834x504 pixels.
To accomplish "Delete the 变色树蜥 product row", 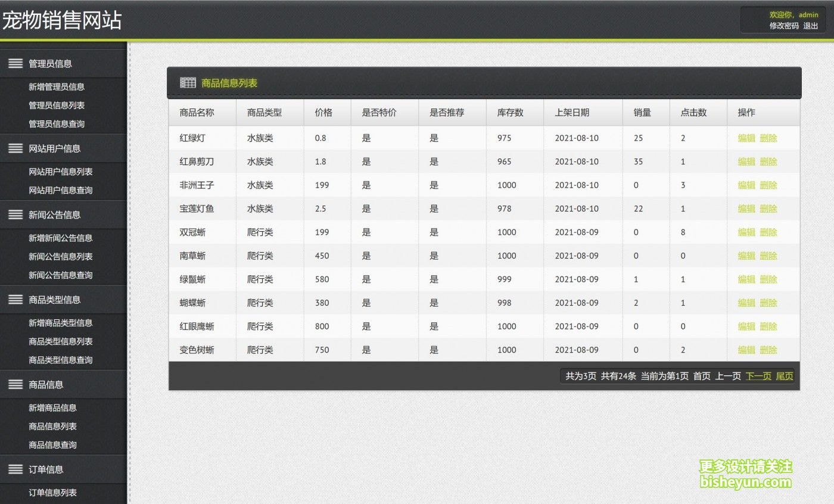I will [768, 350].
